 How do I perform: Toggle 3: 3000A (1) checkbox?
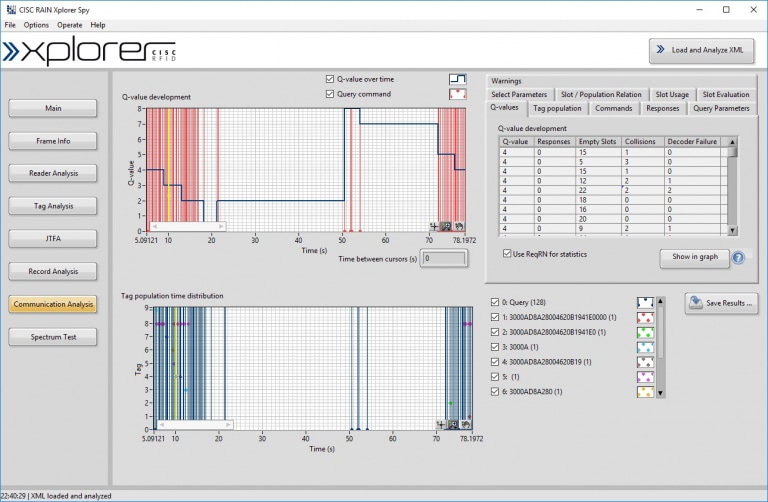point(495,347)
